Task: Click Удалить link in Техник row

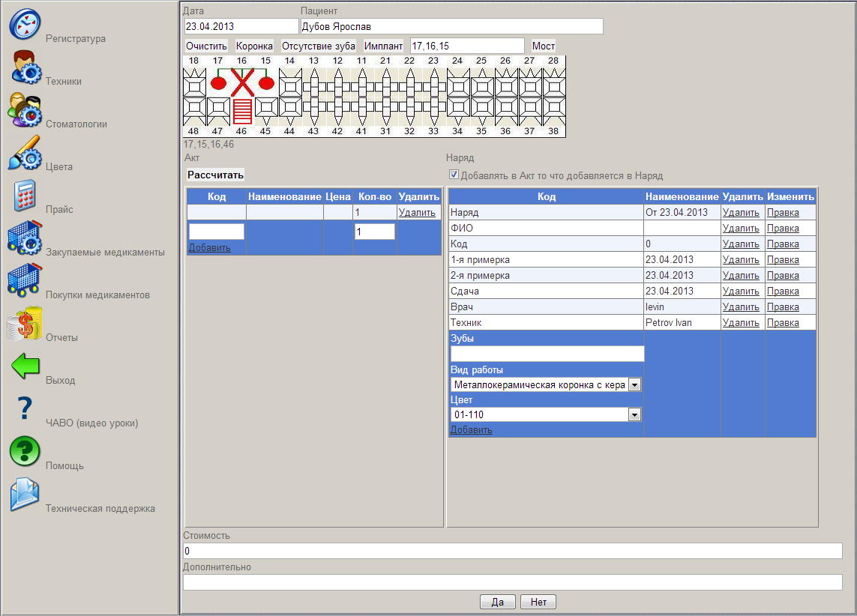Action: pyautogui.click(x=741, y=323)
